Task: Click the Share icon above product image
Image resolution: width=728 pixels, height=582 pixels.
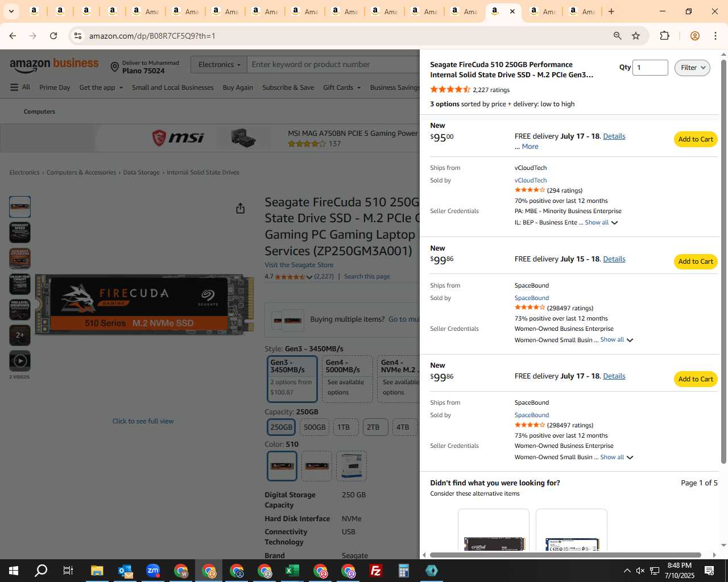Action: tap(241, 209)
